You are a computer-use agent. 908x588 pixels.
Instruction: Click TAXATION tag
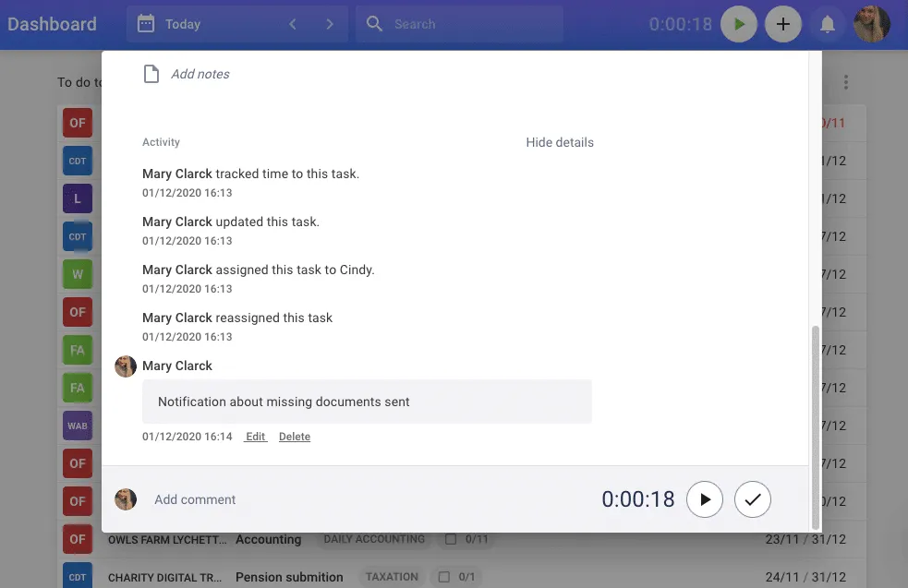tap(392, 576)
